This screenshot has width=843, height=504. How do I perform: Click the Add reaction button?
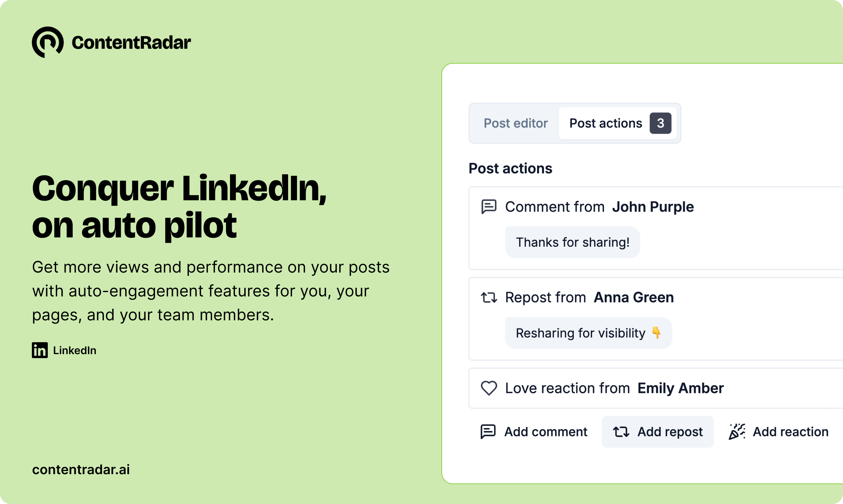point(778,432)
